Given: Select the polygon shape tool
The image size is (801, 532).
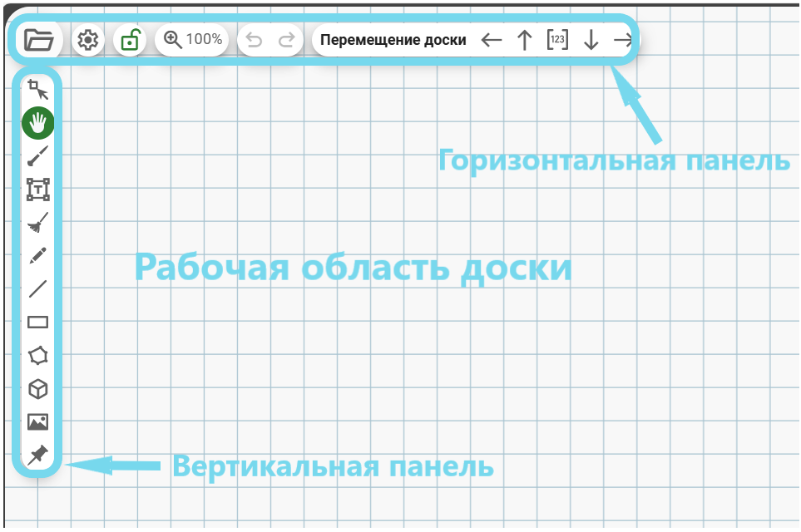Looking at the screenshot, I should click(x=38, y=356).
